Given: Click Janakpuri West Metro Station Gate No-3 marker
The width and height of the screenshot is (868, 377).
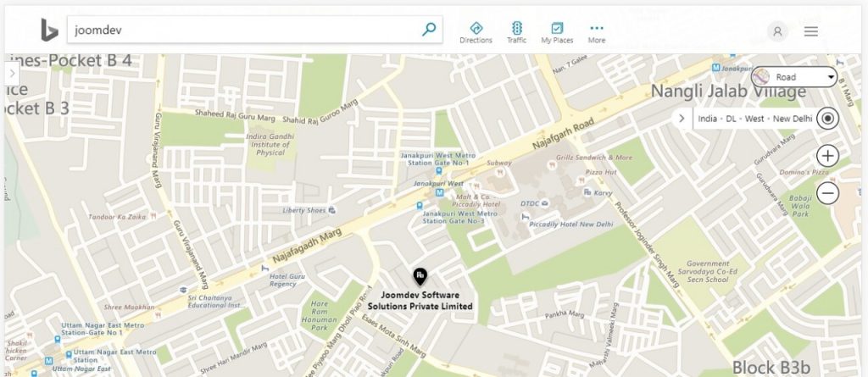Looking at the screenshot, I should (419, 206).
